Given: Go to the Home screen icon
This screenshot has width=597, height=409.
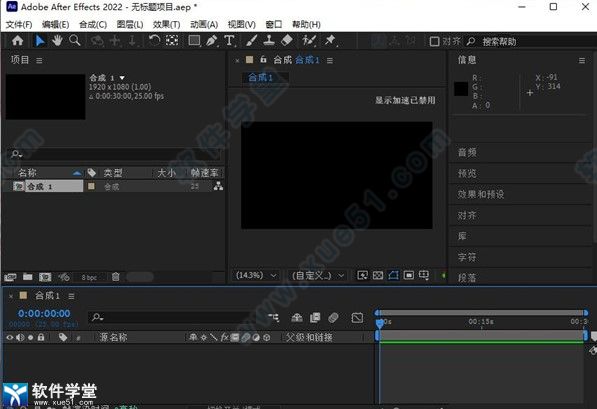Looking at the screenshot, I should 18,40.
